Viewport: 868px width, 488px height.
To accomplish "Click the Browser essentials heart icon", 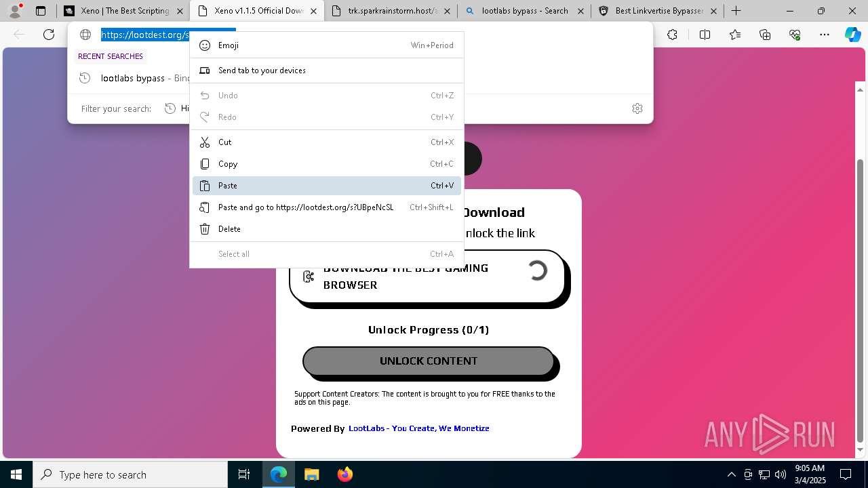I will [x=795, y=35].
